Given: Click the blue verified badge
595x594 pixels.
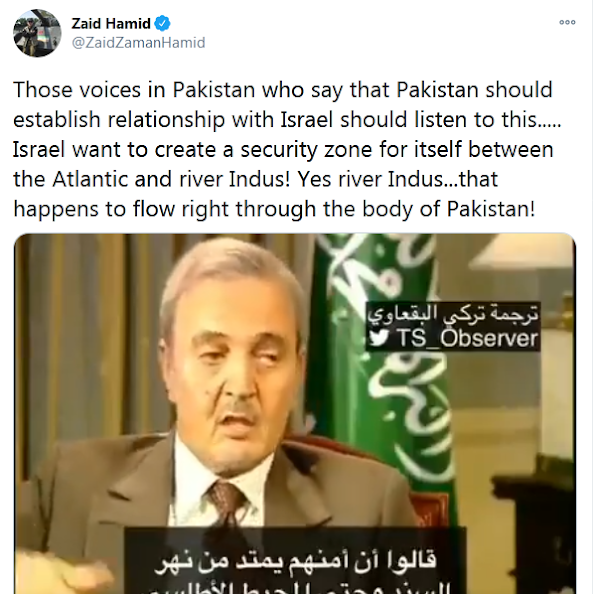Looking at the screenshot, I should point(162,24).
